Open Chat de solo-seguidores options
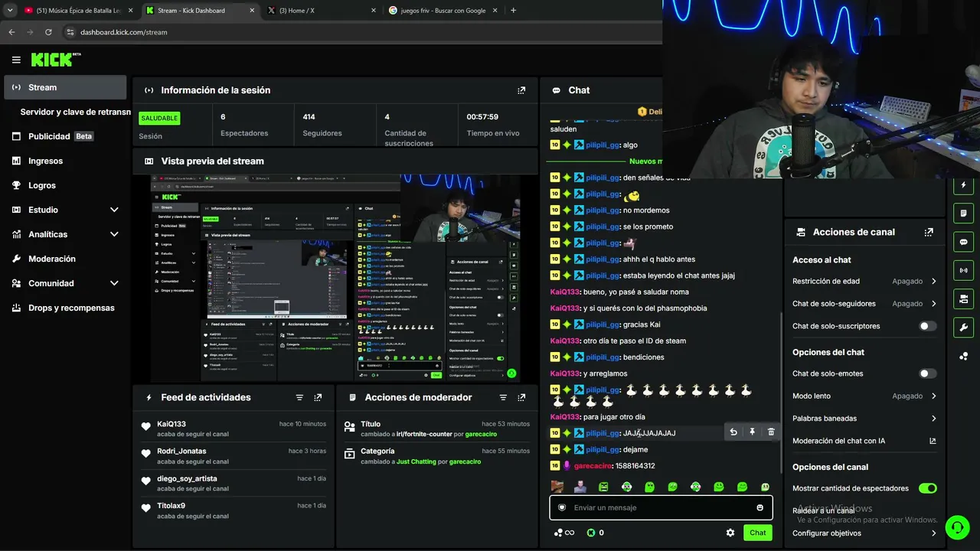The height and width of the screenshot is (551, 980). click(x=864, y=304)
